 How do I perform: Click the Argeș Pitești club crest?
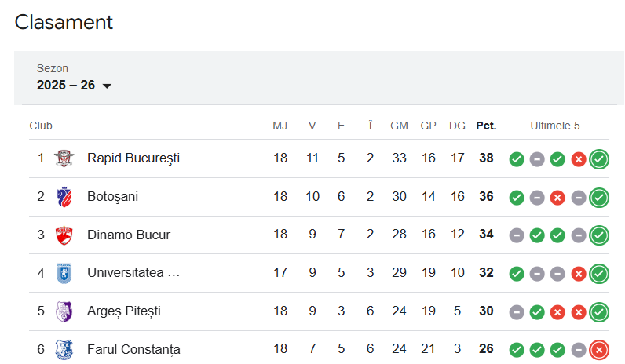coord(64,311)
